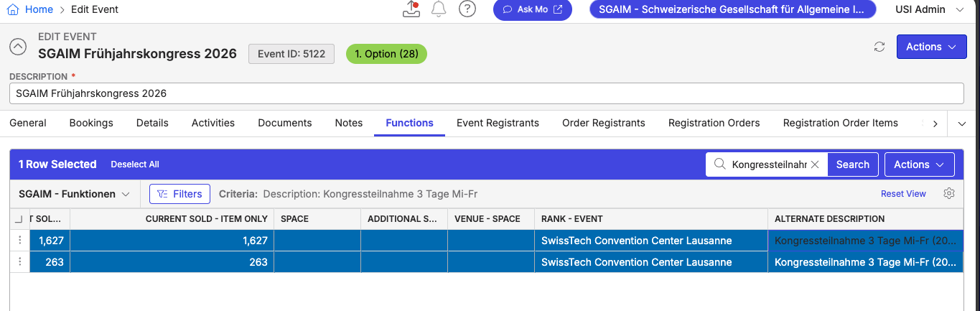Click the 263 Current Sold cell
The image size is (980, 311).
tap(172, 262)
